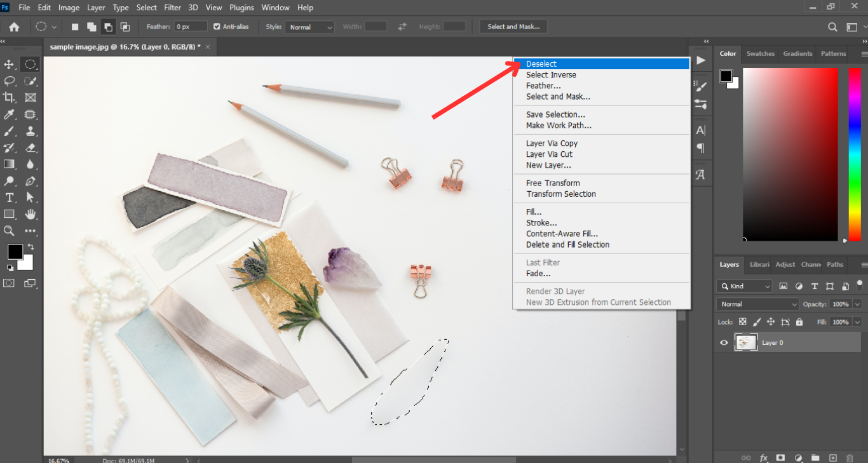Click the foreground color swatch in toolbar
The width and height of the screenshot is (868, 463).
15,252
